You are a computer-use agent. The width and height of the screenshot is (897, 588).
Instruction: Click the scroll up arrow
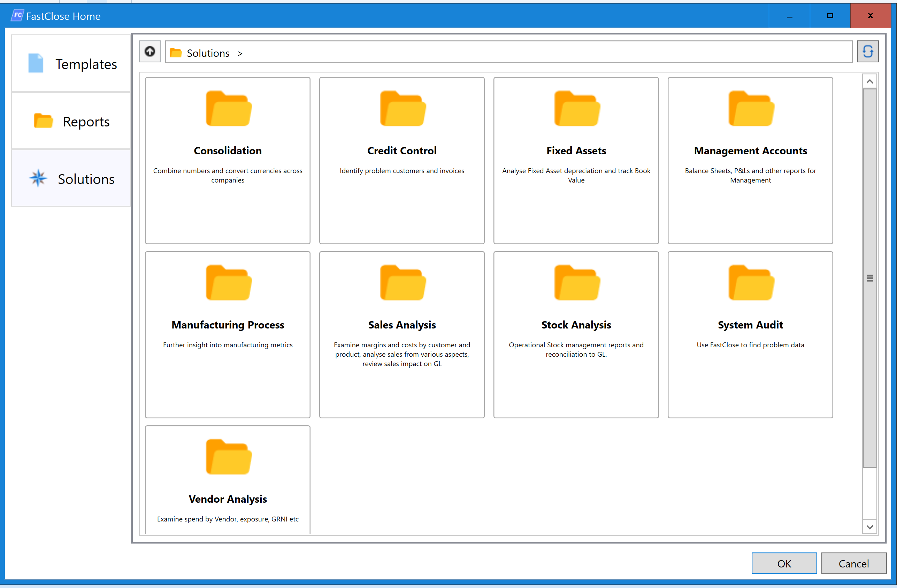click(870, 82)
